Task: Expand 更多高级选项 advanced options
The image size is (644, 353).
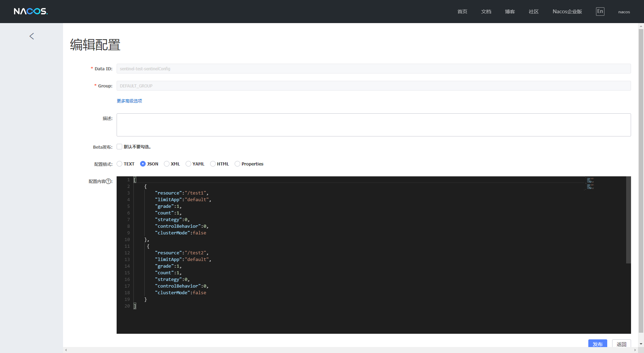Action: tap(129, 101)
